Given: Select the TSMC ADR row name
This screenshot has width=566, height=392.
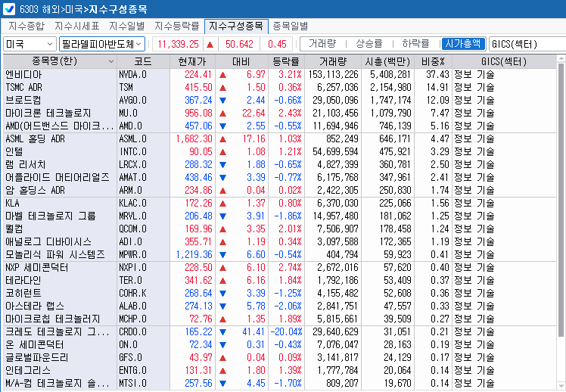Looking at the screenshot, I should click(x=23, y=87).
